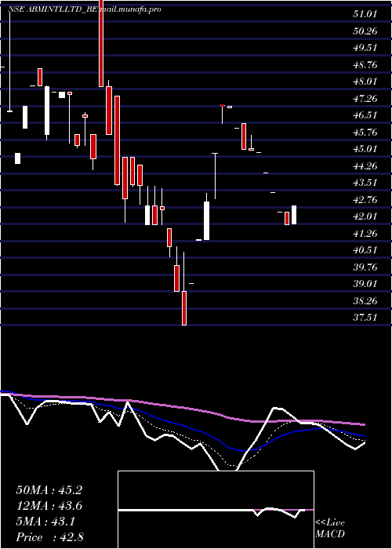
Task: Click the pink 50MA line
Action: pyautogui.click(x=182, y=408)
